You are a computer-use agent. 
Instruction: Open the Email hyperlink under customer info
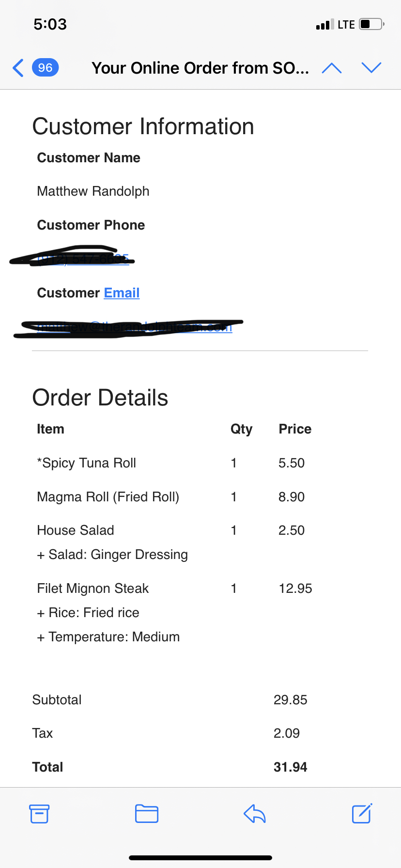pos(122,293)
